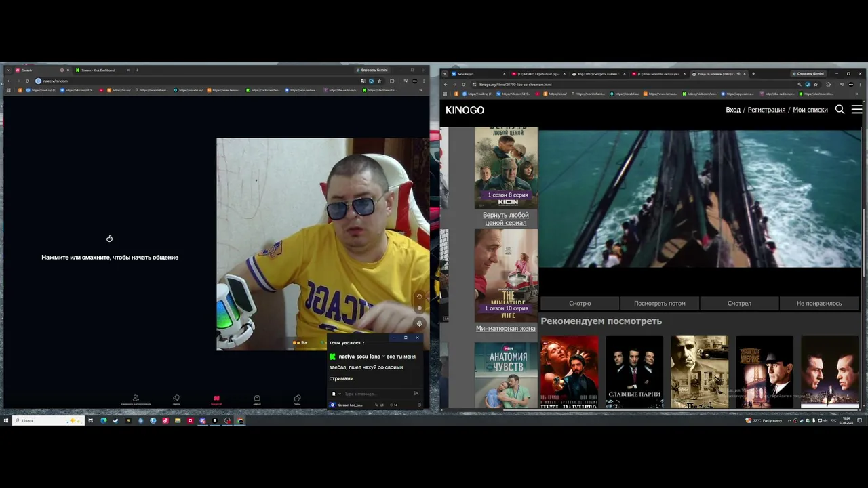This screenshot has width=868, height=488.
Task: Click the pink active icon in rulet.tv bottom navigation
Action: coord(216,399)
